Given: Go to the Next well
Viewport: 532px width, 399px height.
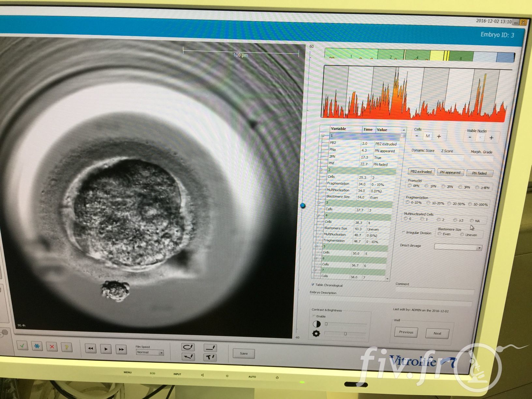Looking at the screenshot, I should (x=437, y=333).
